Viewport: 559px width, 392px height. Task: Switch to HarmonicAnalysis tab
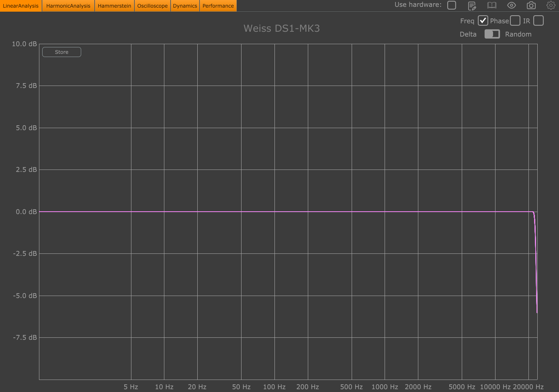pos(68,6)
